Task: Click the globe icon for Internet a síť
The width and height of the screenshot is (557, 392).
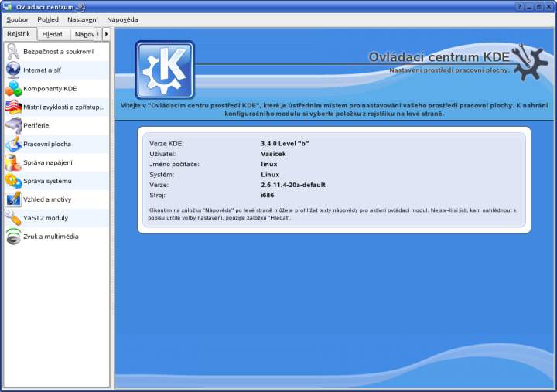Action: coord(13,70)
